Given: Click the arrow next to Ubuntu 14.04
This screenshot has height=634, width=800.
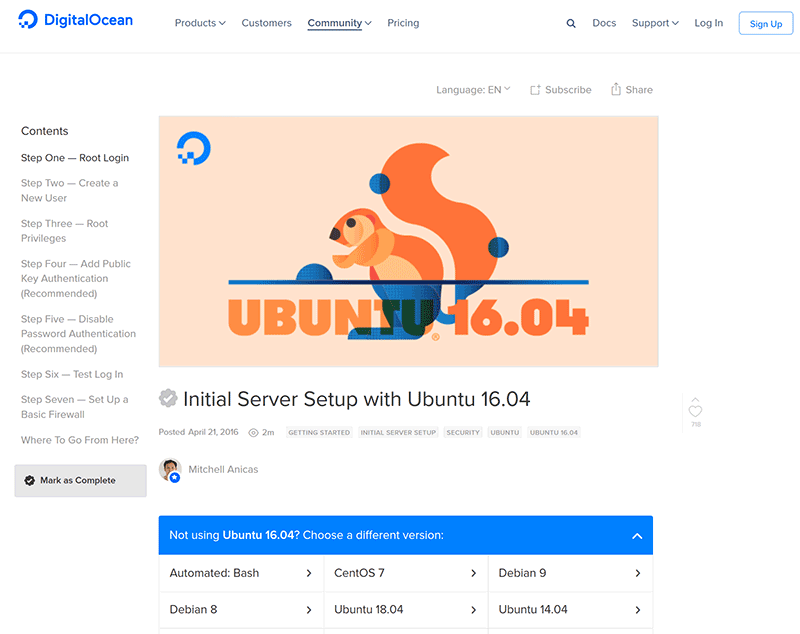Looking at the screenshot, I should point(638,610).
